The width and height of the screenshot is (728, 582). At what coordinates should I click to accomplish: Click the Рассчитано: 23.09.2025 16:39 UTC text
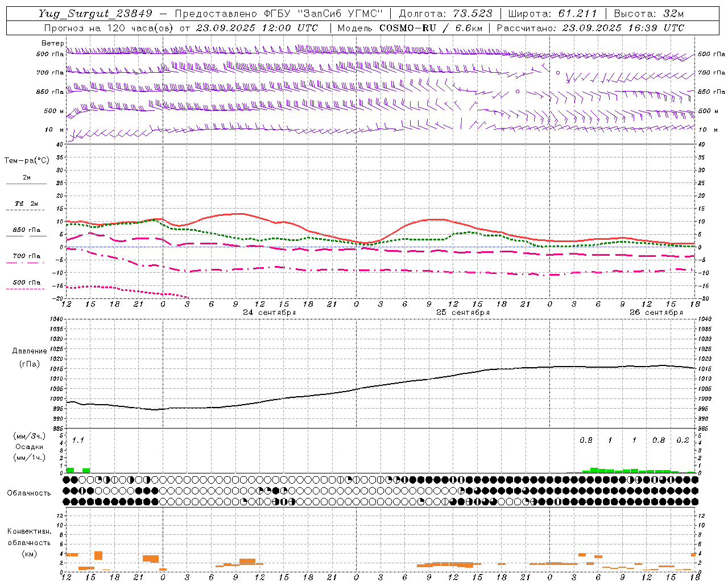tap(590, 28)
